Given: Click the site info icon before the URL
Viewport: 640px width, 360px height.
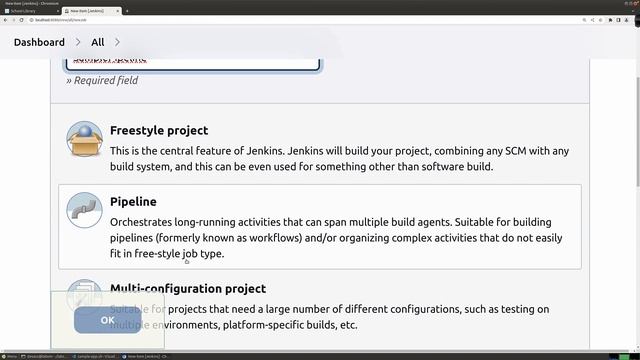Looking at the screenshot, I should pos(31,20).
